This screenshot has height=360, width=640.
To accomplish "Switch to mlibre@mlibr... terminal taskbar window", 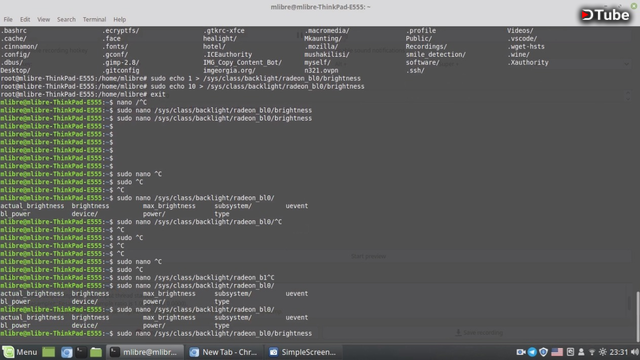I will [x=144, y=352].
